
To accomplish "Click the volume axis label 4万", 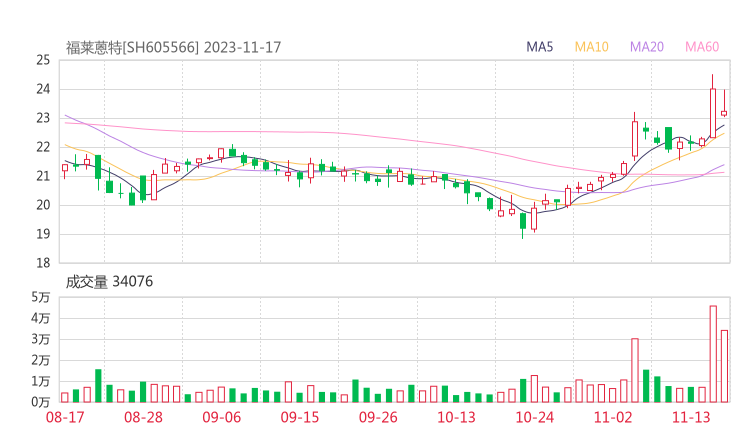I will point(41,318).
